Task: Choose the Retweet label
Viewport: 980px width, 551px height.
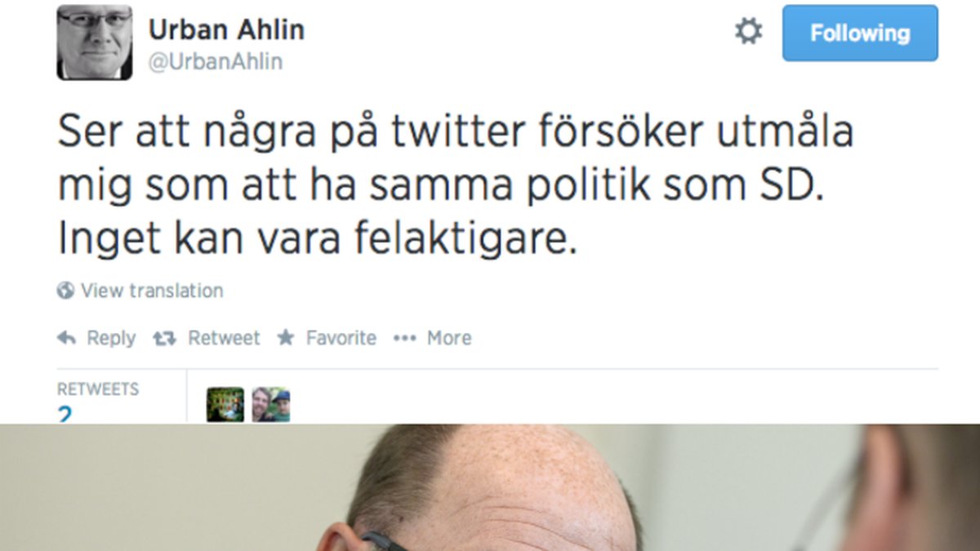Action: [x=224, y=338]
